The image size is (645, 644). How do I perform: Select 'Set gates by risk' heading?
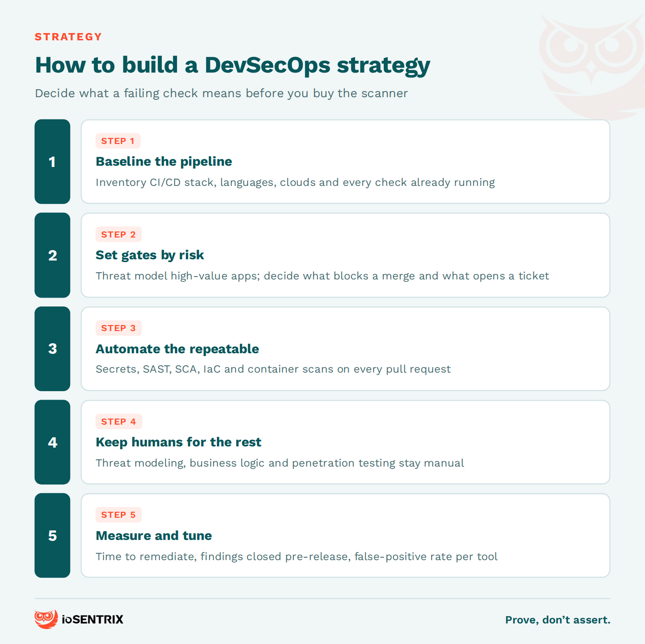[x=150, y=255]
